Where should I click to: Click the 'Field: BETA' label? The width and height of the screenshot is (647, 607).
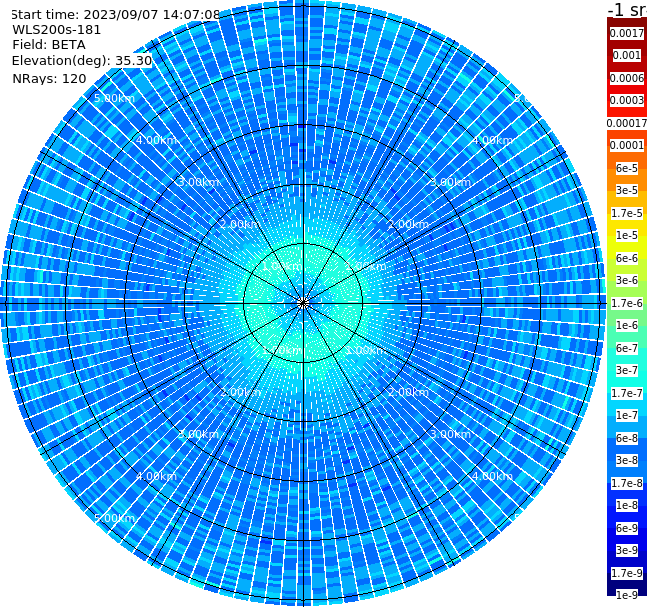tap(49, 45)
